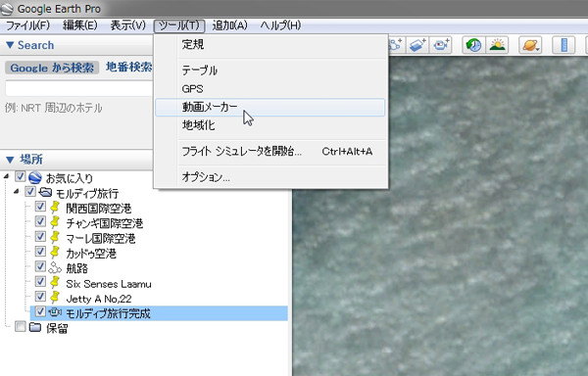Toggle the 航路 checkbox

pyautogui.click(x=40, y=266)
